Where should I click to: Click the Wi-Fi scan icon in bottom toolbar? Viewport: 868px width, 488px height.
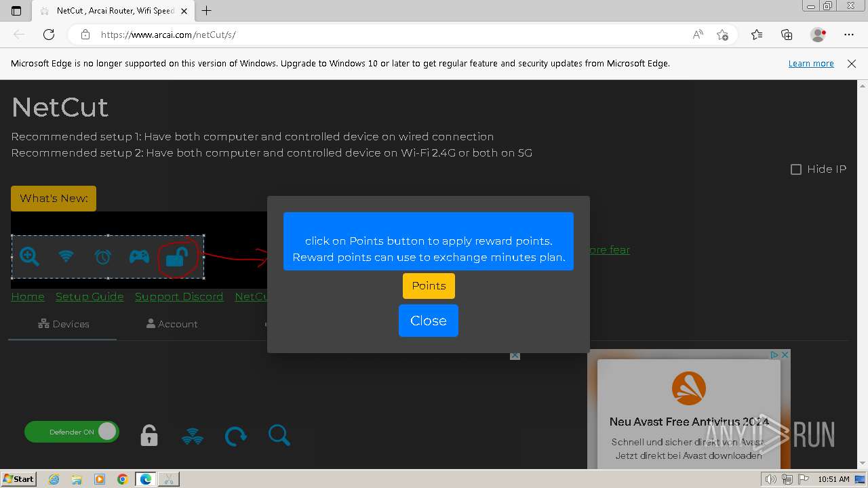pos(193,436)
